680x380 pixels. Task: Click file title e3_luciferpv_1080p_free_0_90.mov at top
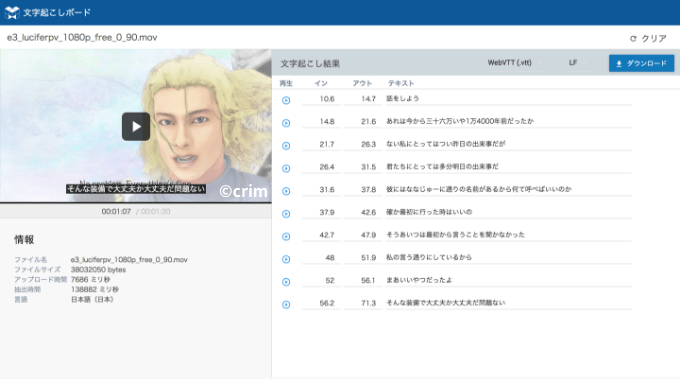click(82, 38)
